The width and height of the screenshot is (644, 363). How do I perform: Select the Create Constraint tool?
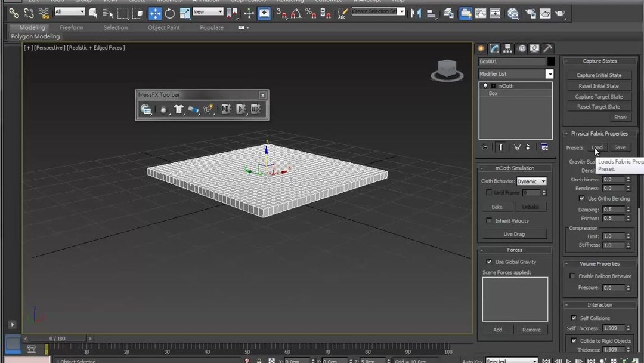pyautogui.click(x=194, y=109)
